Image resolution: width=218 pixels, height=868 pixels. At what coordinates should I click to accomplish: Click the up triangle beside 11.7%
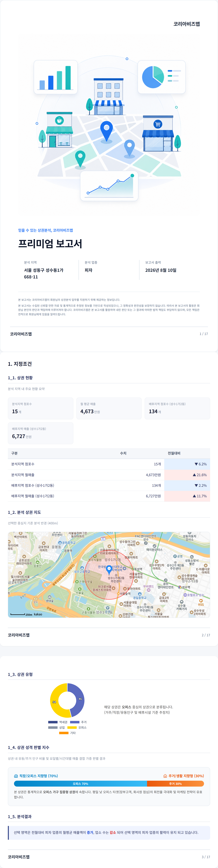pyautogui.click(x=194, y=496)
